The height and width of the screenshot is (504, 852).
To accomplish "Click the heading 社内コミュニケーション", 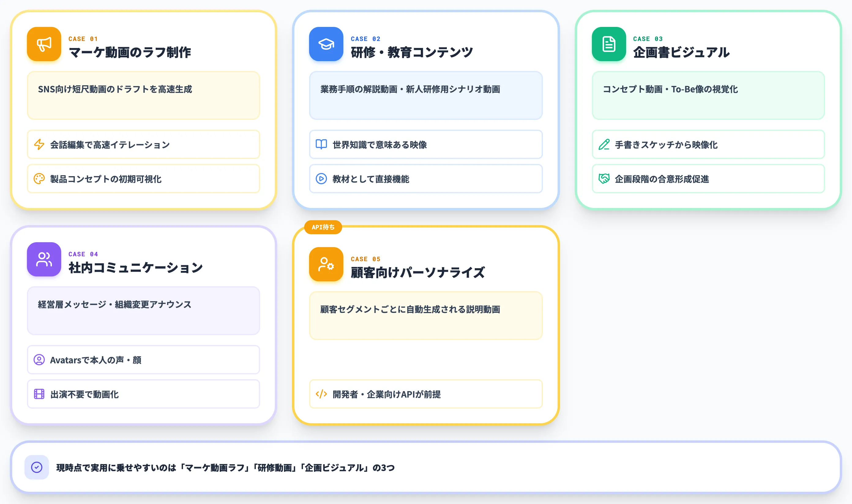I will coord(136,268).
